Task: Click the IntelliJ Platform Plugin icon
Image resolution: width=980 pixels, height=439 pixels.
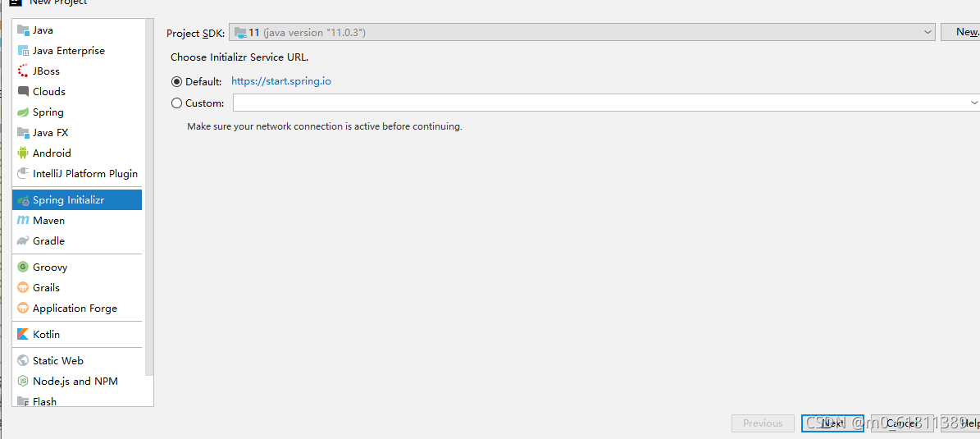Action: (x=23, y=173)
